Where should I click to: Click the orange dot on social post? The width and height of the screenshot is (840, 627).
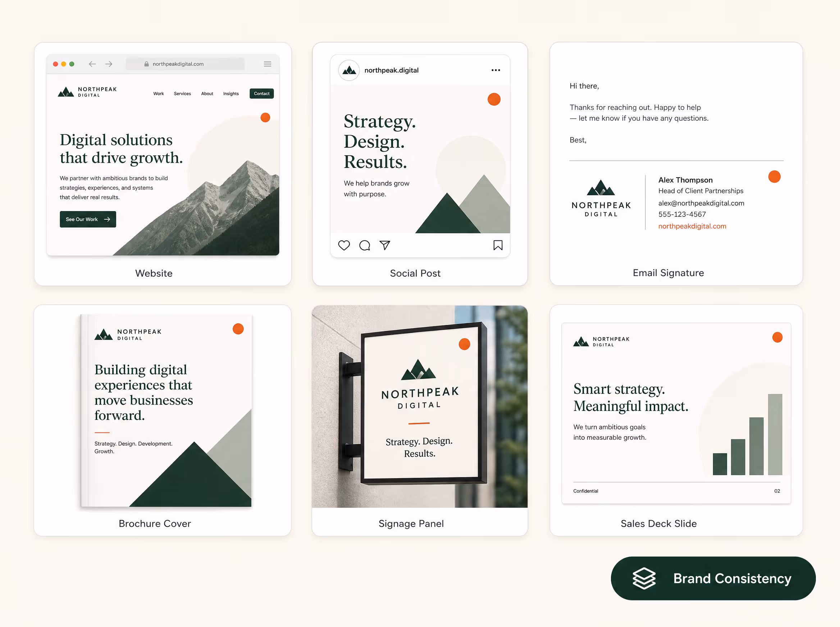(x=494, y=100)
